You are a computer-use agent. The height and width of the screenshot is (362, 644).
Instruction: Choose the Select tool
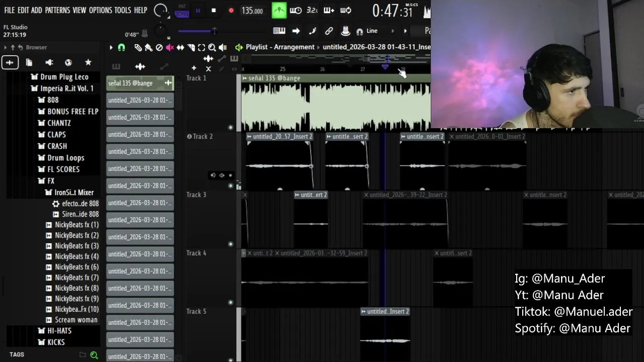coord(201,47)
